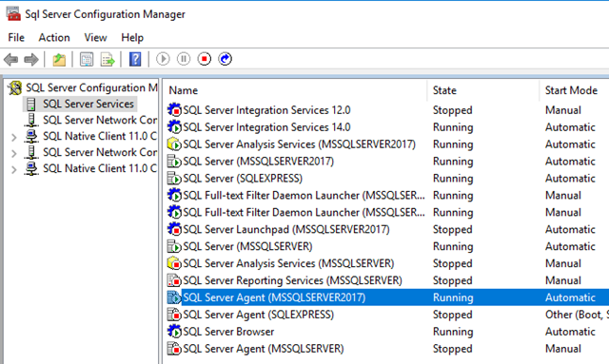This screenshot has height=364, width=609.
Task: Select SQL Server Analysis Services (MSSQLSERVER) row
Action: (288, 263)
